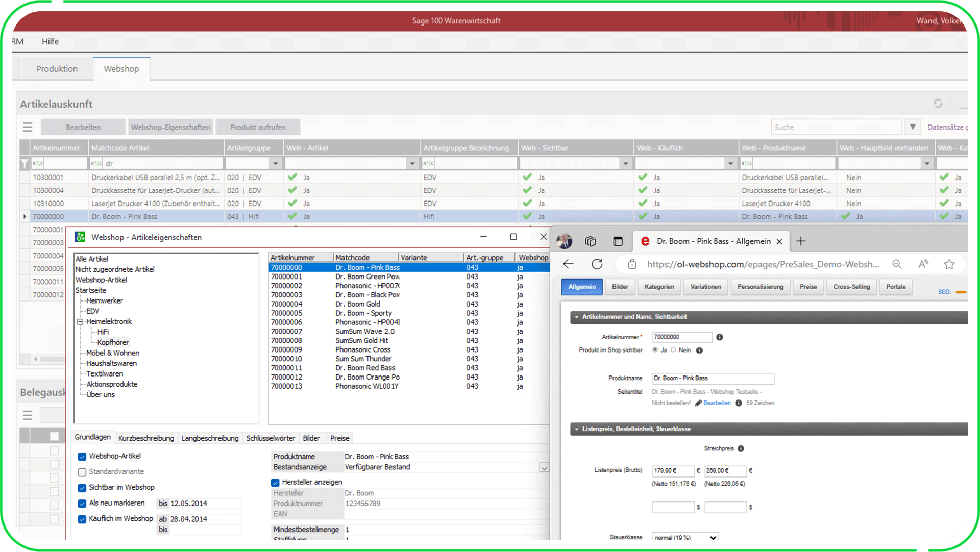This screenshot has height=552, width=980.
Task: Toggle the Käuflich im Webshop checkbox
Action: click(82, 519)
